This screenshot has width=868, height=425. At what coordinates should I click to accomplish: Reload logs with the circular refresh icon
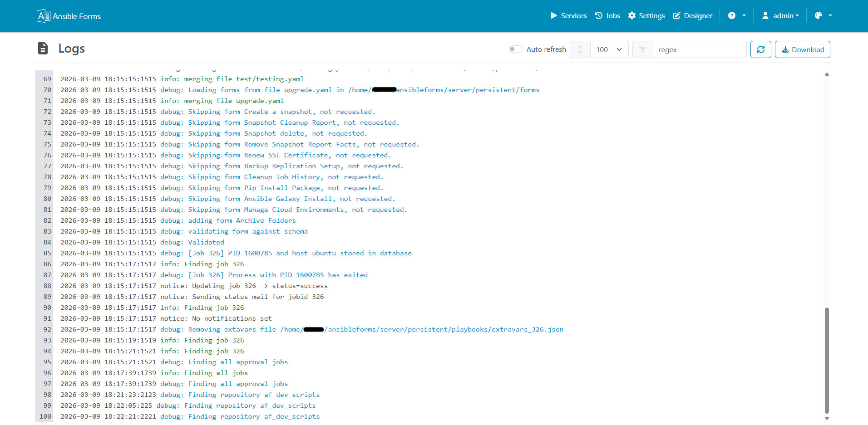pos(761,49)
